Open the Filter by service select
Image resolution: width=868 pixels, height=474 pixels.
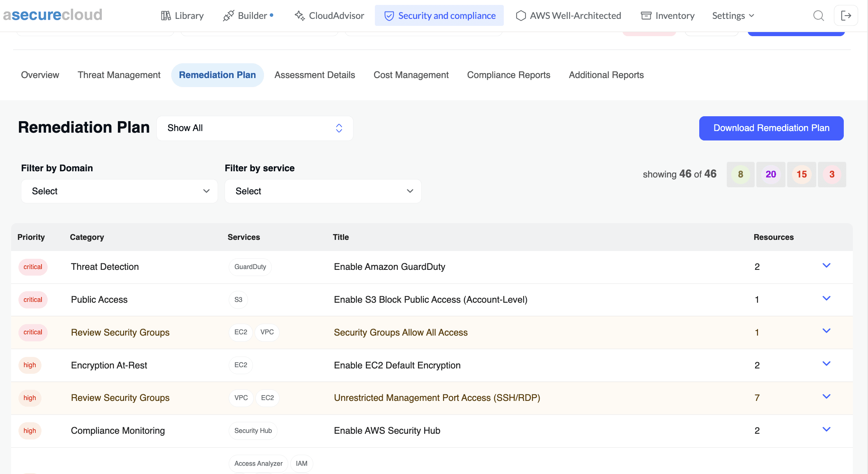[323, 191]
